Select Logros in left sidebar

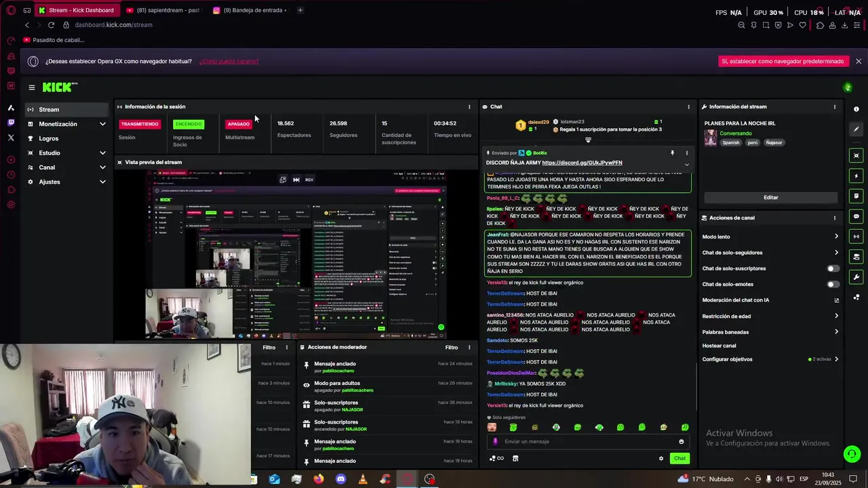pos(66,138)
